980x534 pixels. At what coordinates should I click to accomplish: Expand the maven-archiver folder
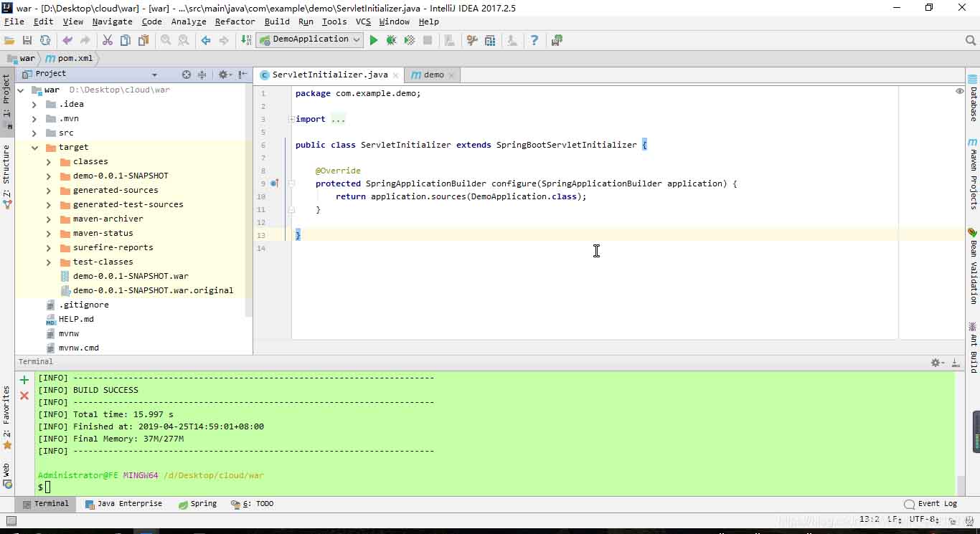tap(49, 219)
